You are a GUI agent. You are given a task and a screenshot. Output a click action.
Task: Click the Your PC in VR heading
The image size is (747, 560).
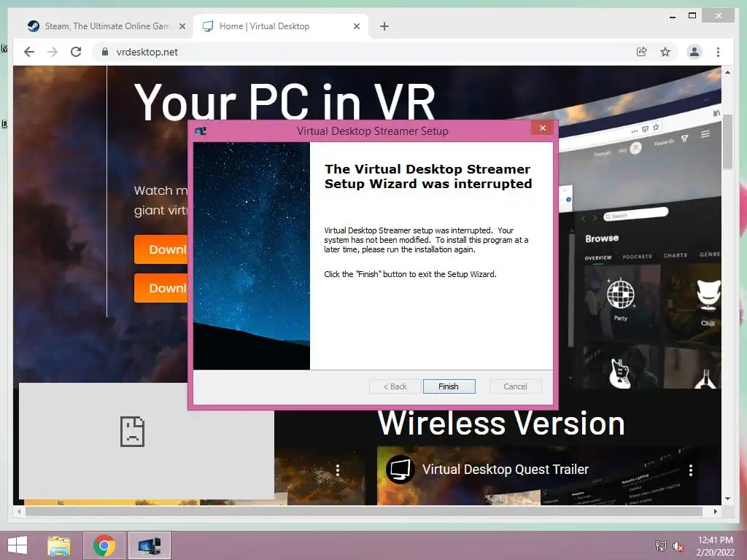tap(285, 102)
